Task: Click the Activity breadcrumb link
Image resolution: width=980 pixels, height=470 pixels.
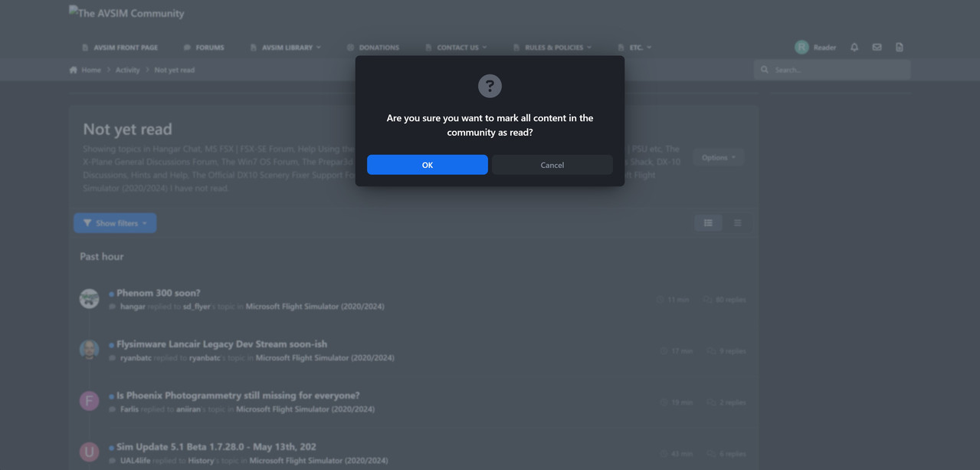Action: tap(128, 70)
